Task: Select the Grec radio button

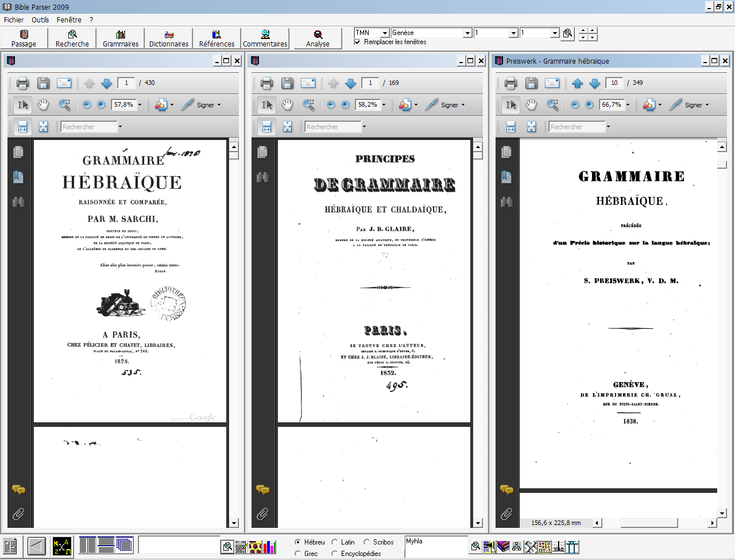Action: [x=297, y=554]
